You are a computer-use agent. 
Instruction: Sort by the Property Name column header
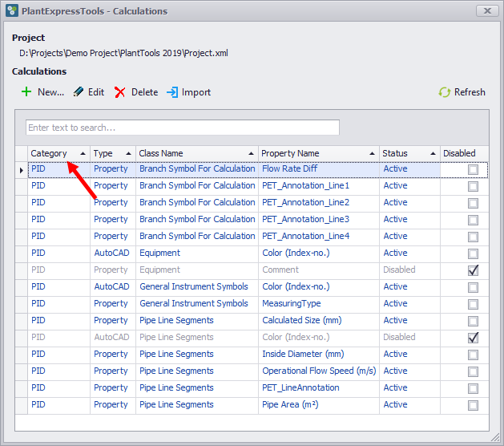coord(290,153)
